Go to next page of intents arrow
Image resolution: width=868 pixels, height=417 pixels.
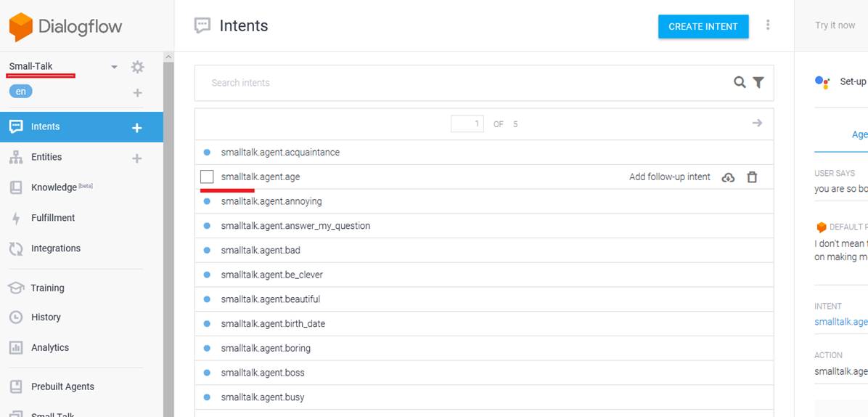click(x=757, y=124)
